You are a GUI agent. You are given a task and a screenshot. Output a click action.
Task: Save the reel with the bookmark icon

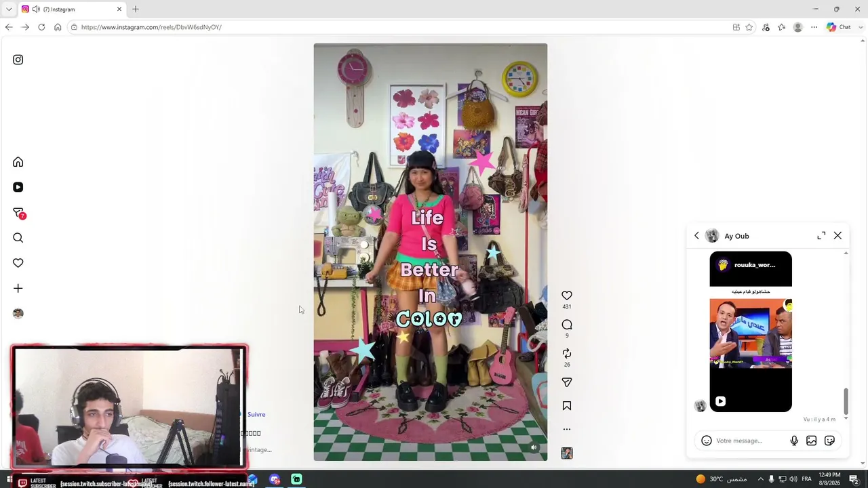tap(567, 406)
